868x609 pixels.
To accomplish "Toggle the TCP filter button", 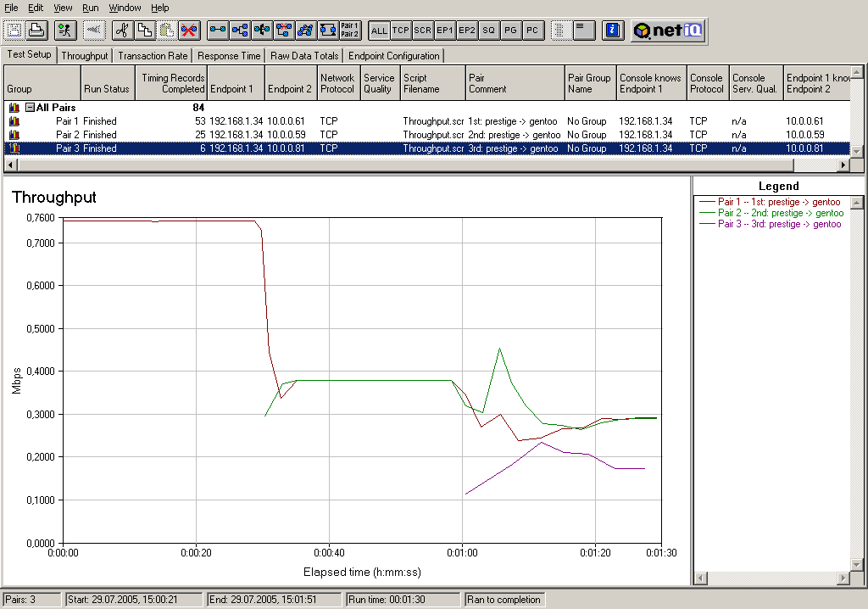I will pos(400,30).
